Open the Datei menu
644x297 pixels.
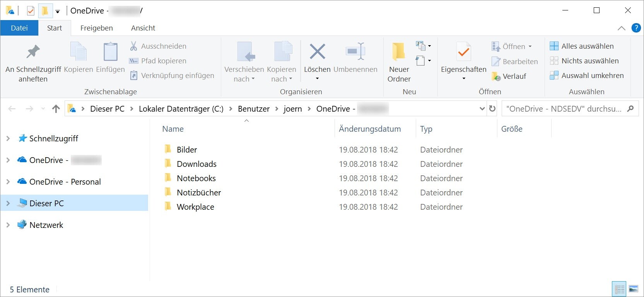(19, 28)
